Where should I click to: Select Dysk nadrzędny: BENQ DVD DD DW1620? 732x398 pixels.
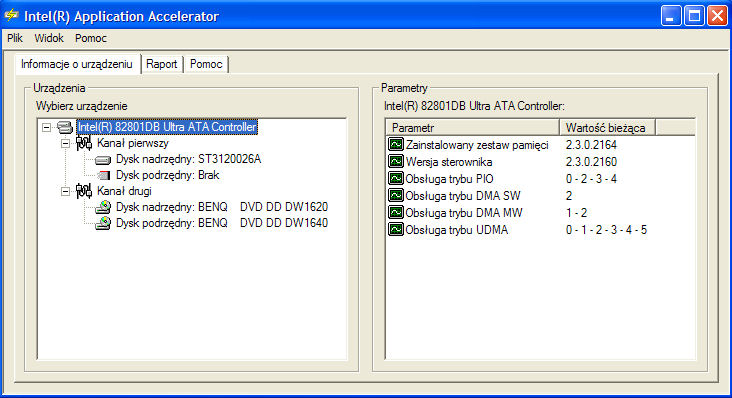[x=222, y=207]
